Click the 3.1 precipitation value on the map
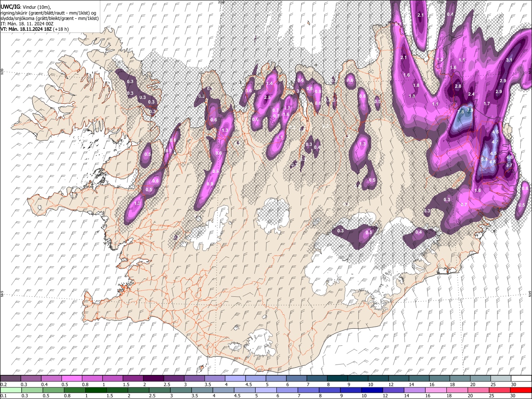This screenshot has height=399, width=532. click(x=509, y=60)
